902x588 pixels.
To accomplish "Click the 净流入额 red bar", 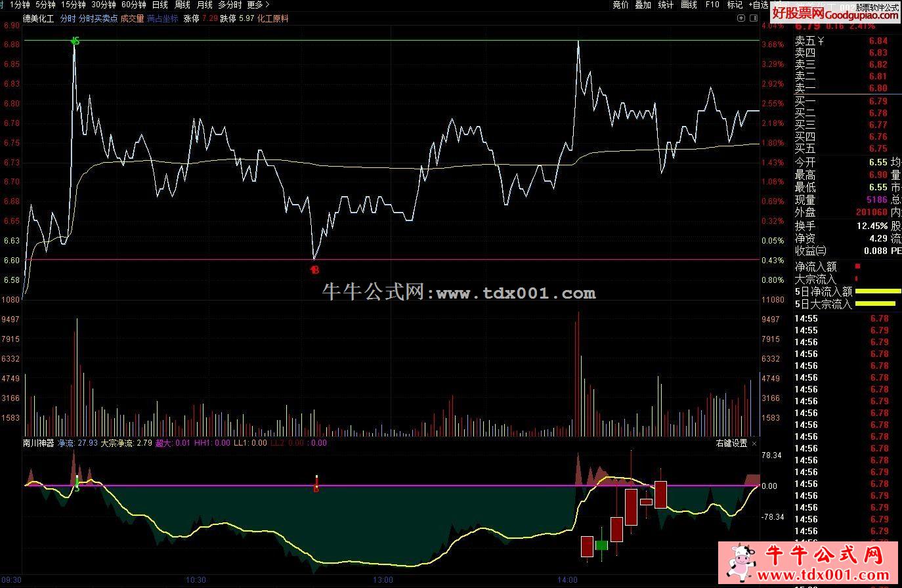I will 857,266.
